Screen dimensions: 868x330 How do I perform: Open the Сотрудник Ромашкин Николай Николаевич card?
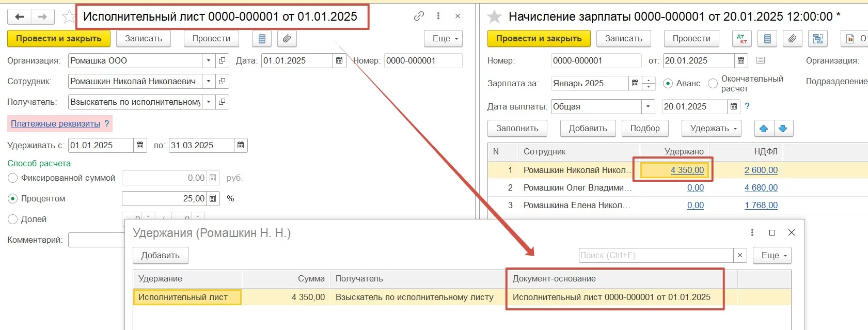tap(222, 81)
